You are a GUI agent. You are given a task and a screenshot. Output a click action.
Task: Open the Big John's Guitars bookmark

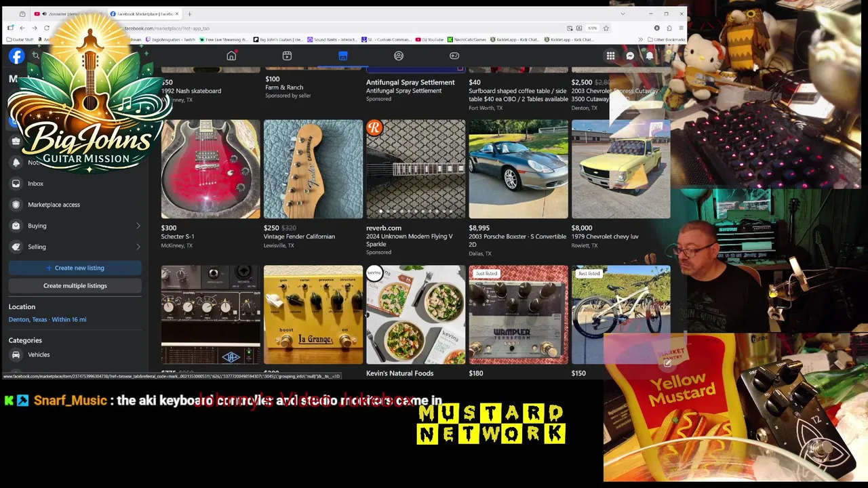point(278,39)
